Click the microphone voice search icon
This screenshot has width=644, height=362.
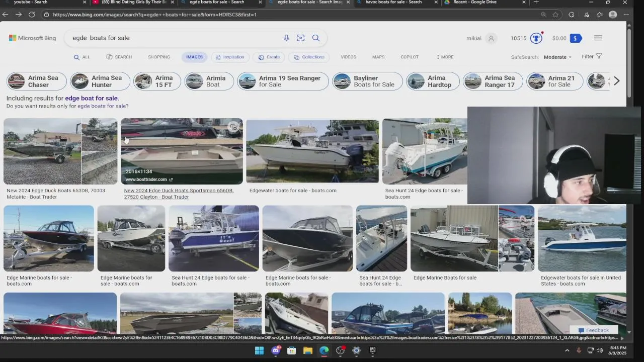(286, 38)
